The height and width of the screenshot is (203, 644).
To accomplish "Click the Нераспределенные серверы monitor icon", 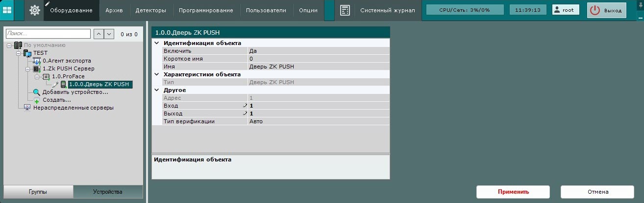I will coord(27,108).
